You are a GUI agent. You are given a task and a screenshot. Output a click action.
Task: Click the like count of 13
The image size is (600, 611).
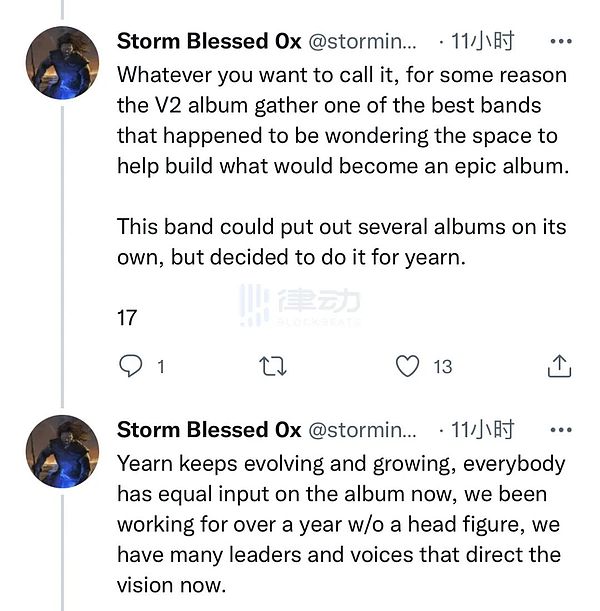tap(442, 367)
